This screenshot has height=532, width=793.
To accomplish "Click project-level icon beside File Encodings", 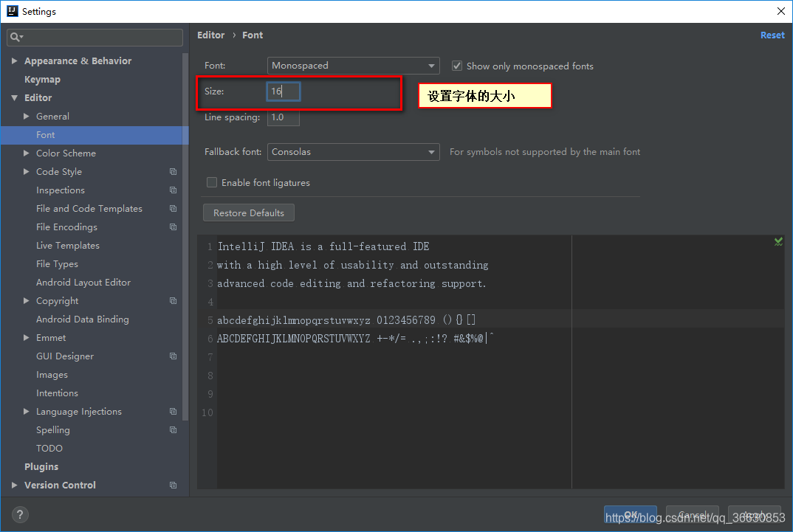I will click(x=173, y=227).
